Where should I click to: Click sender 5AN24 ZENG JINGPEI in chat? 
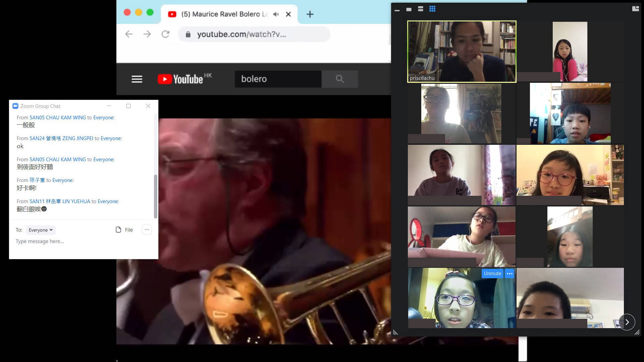pyautogui.click(x=61, y=138)
